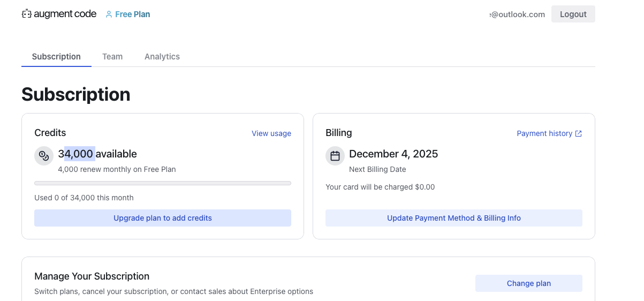Screen dimensions: 644x301
Task: Click Update Payment Method & Billing Info
Action: [x=453, y=218]
